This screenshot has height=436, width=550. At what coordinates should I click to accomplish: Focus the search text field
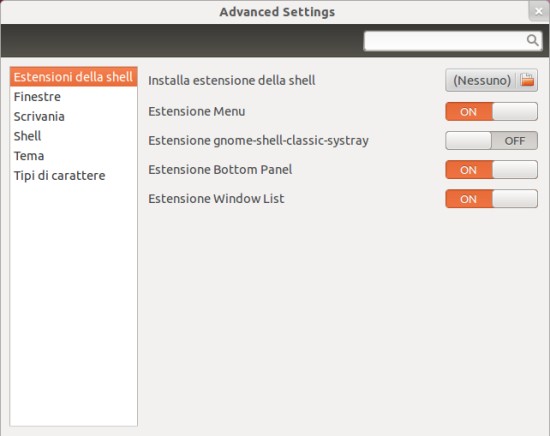coord(453,41)
